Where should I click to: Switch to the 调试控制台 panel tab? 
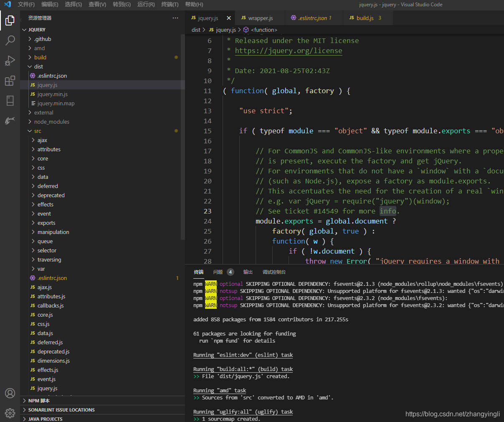coord(274,272)
